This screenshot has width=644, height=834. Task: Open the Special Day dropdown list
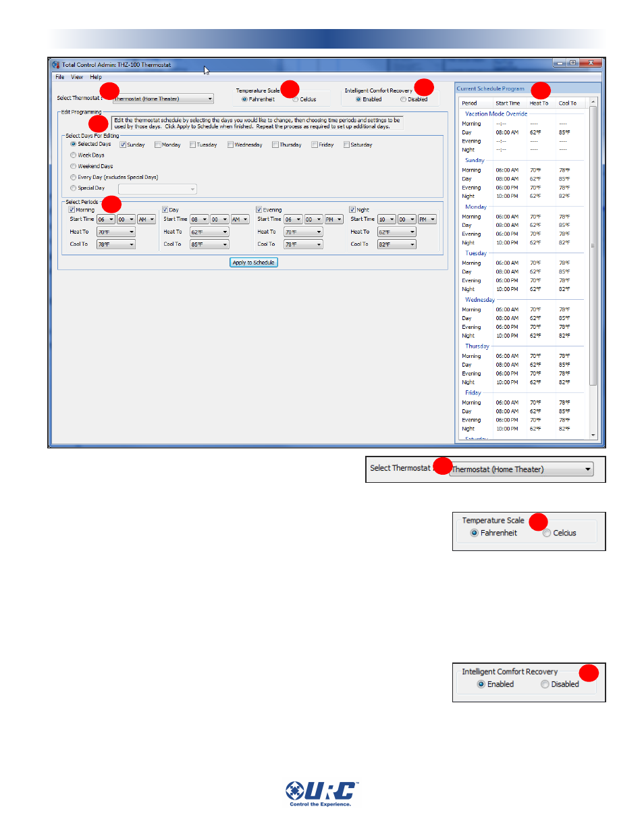point(157,189)
